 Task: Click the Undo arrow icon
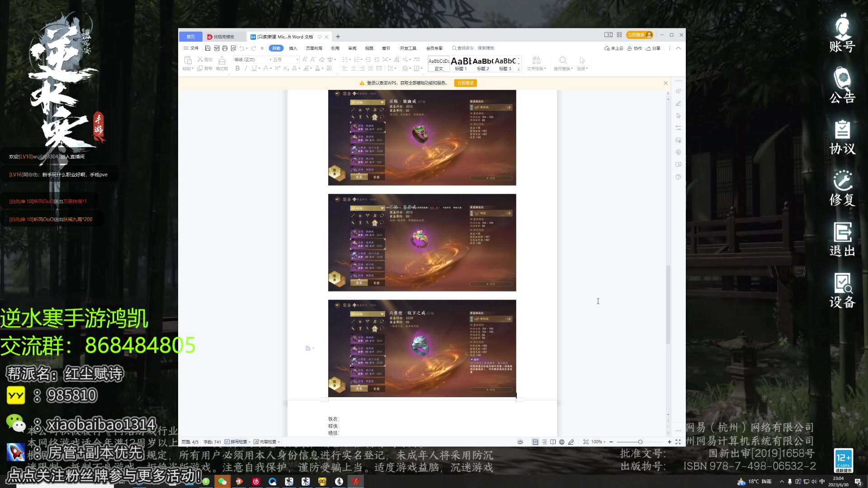pyautogui.click(x=242, y=48)
